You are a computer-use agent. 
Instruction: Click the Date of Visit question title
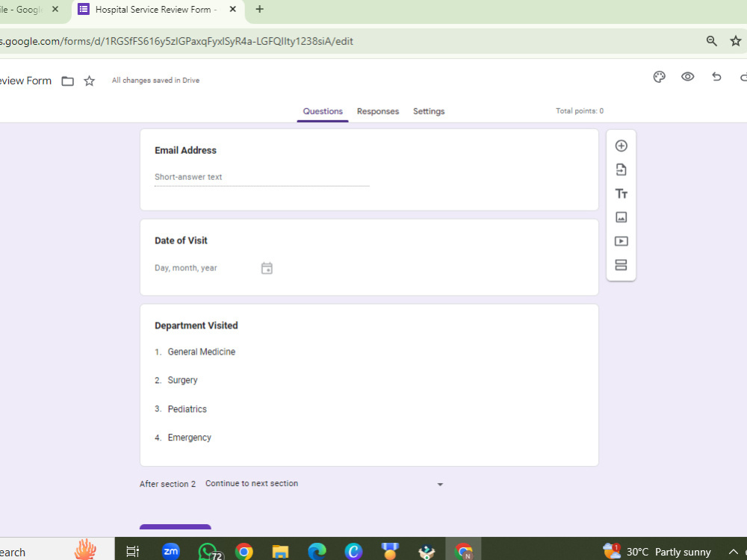(x=181, y=240)
